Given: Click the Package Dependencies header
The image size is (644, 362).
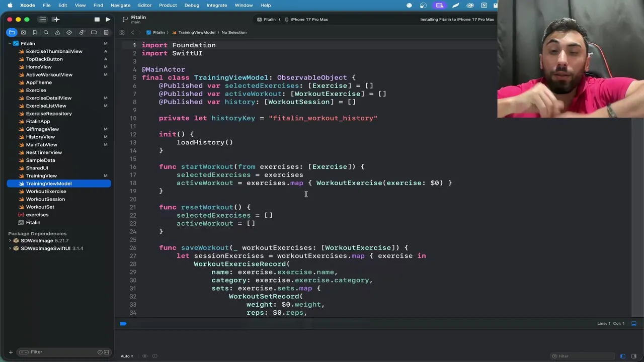Looking at the screenshot, I should click(x=37, y=233).
